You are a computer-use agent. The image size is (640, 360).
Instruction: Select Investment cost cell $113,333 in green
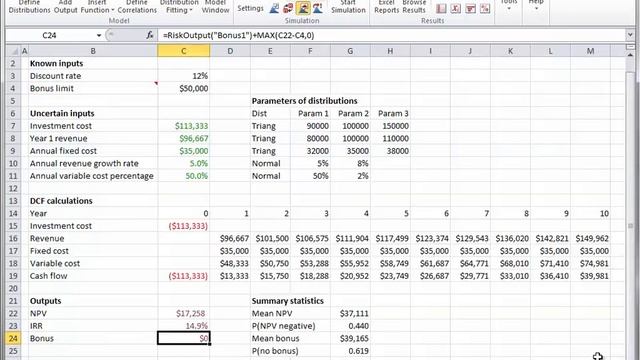184,126
